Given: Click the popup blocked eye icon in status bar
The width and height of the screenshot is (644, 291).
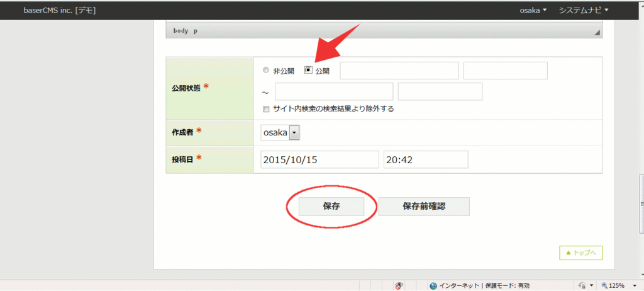Looking at the screenshot, I should [x=398, y=286].
